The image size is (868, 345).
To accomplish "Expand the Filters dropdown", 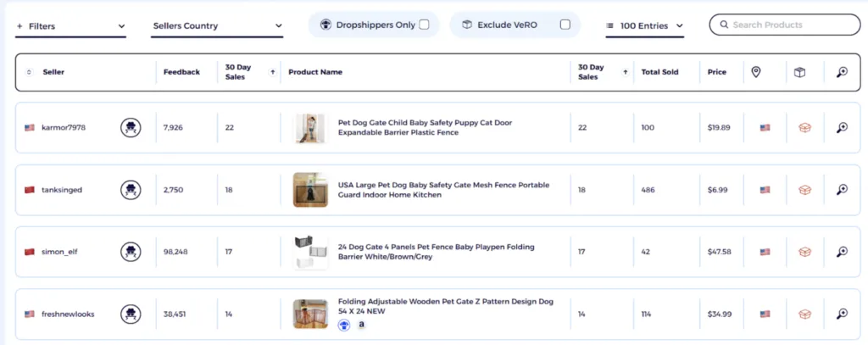I will coord(71,26).
